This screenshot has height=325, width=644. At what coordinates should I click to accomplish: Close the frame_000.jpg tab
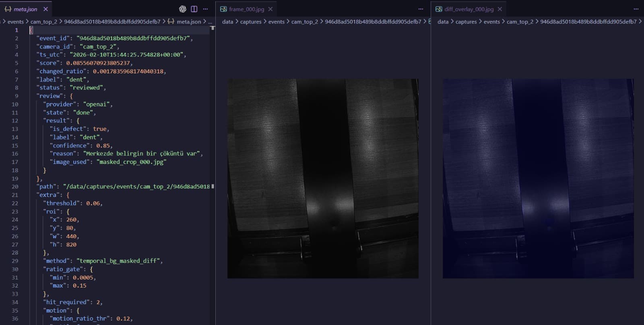coord(270,9)
